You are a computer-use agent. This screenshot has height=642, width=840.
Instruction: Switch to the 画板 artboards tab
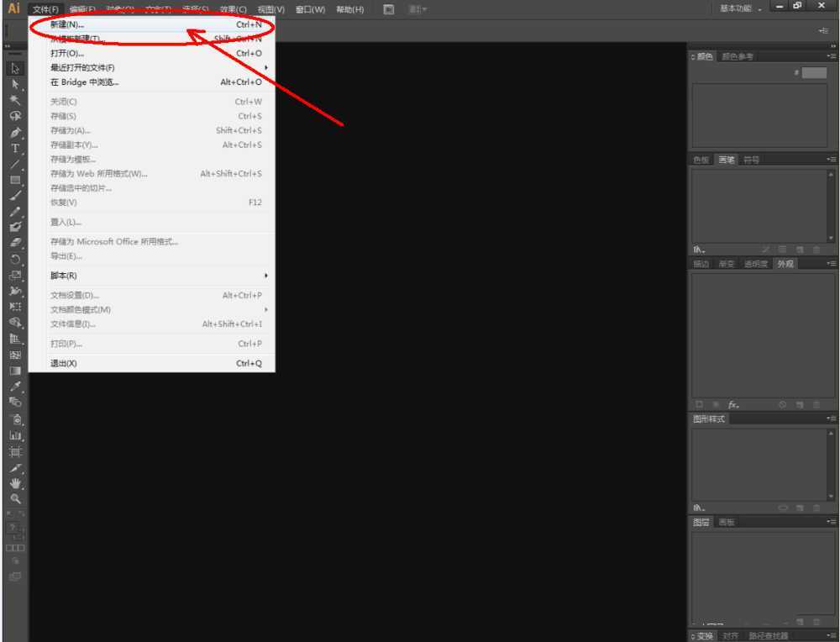[x=727, y=523]
